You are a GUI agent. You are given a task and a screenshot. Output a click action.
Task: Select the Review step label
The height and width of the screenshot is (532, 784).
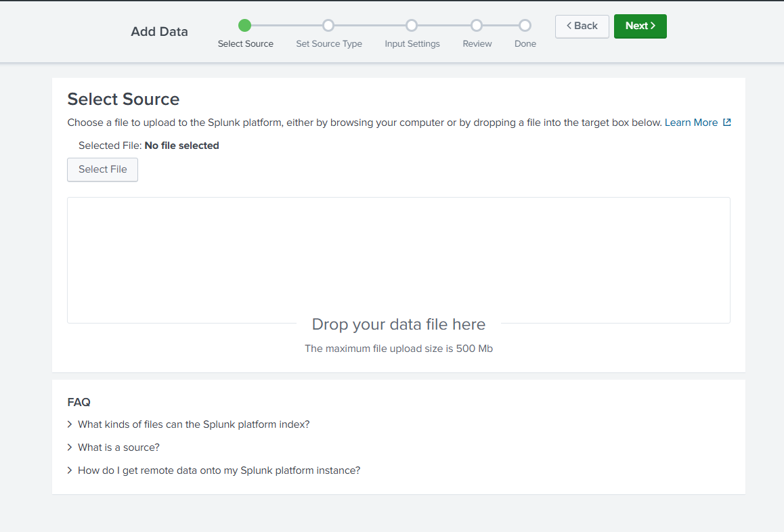click(477, 44)
